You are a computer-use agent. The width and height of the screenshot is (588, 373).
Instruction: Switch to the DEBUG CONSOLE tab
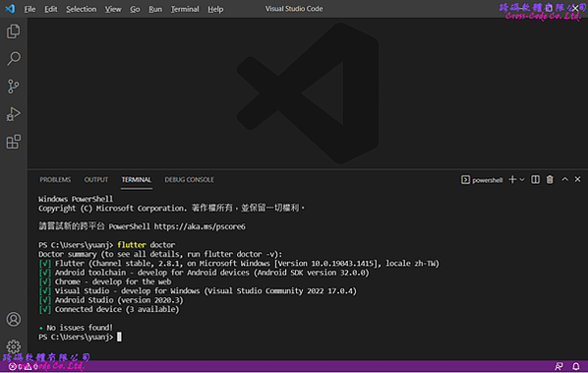189,180
